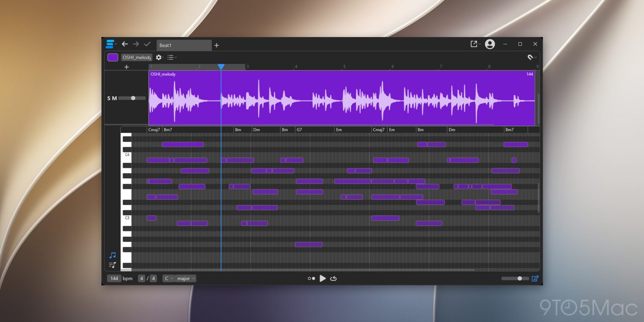Open the user account profile icon

point(490,44)
